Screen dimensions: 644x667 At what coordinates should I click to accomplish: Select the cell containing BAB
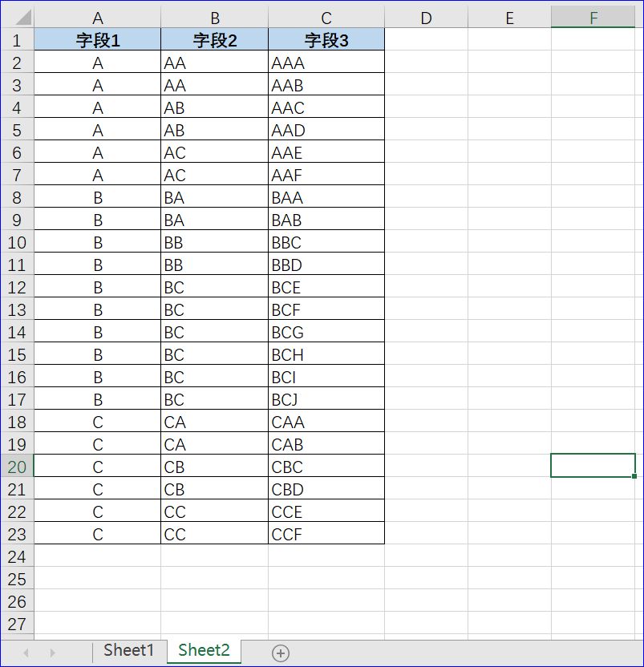[x=326, y=220]
